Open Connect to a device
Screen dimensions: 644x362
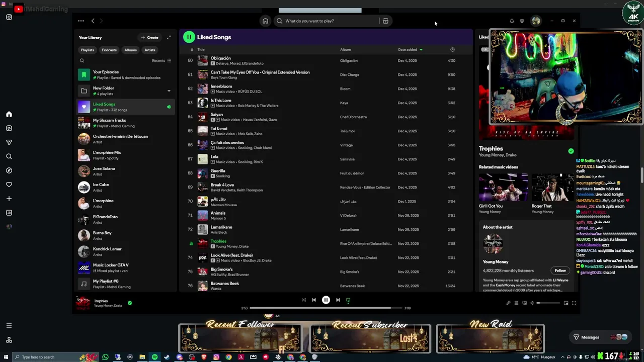click(524, 303)
